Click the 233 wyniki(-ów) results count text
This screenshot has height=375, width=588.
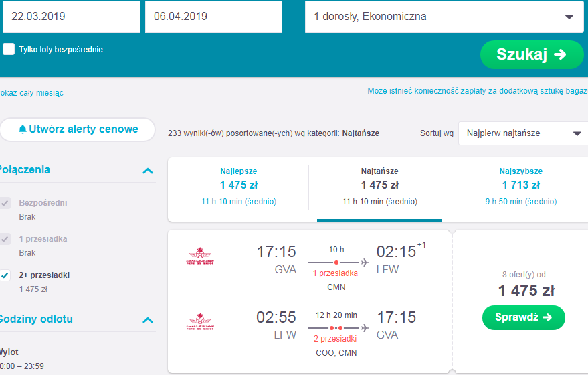tap(274, 133)
